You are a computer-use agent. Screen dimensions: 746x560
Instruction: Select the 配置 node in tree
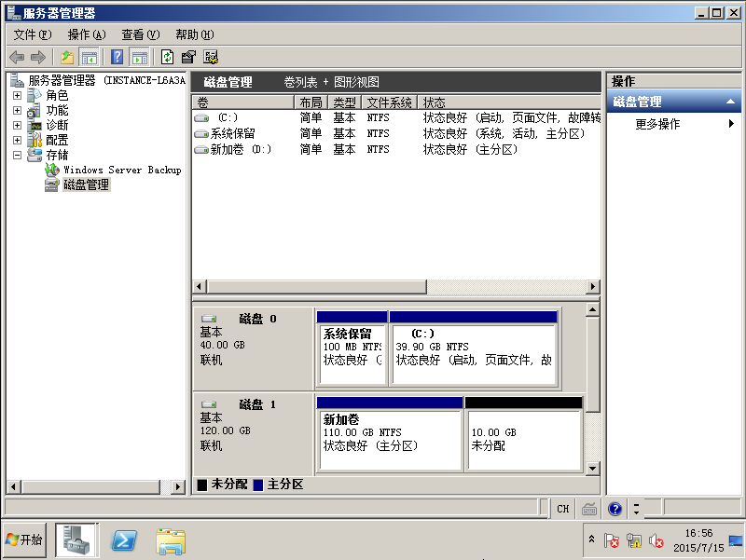57,140
